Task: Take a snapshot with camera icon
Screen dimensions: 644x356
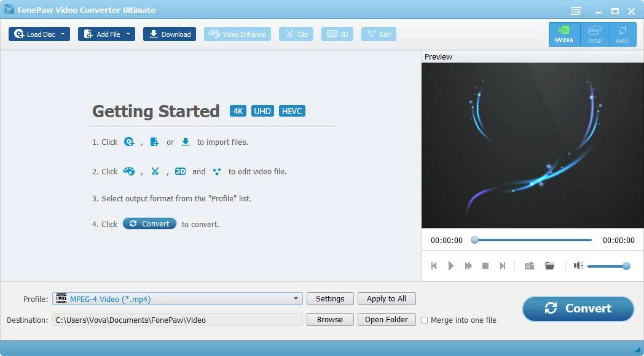Action: [x=530, y=266]
